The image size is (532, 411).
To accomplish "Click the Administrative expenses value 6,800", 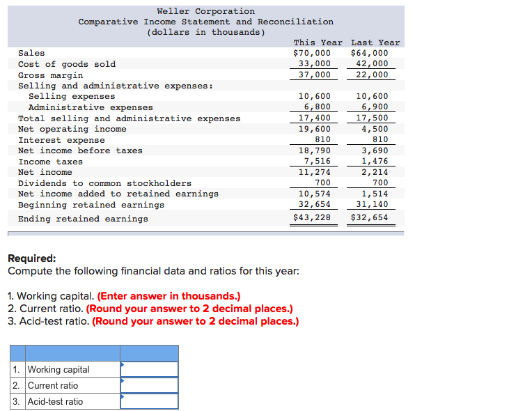I will pyautogui.click(x=318, y=107).
